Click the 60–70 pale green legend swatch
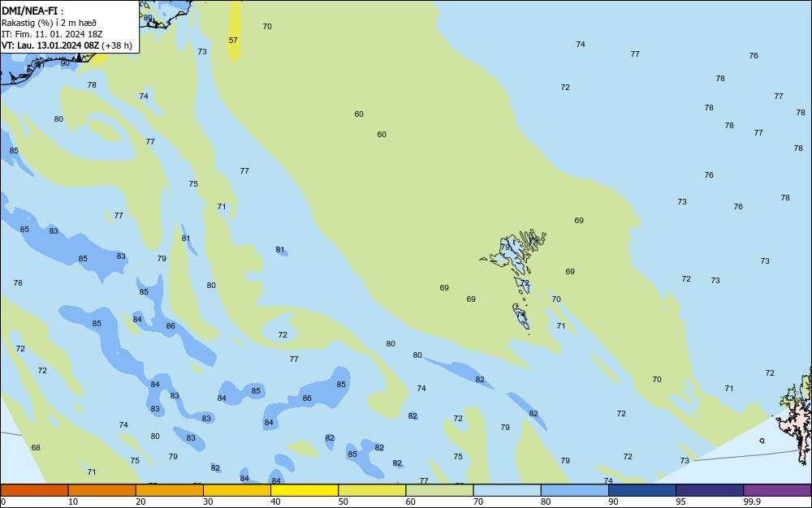The width and height of the screenshot is (812, 508). [x=439, y=490]
